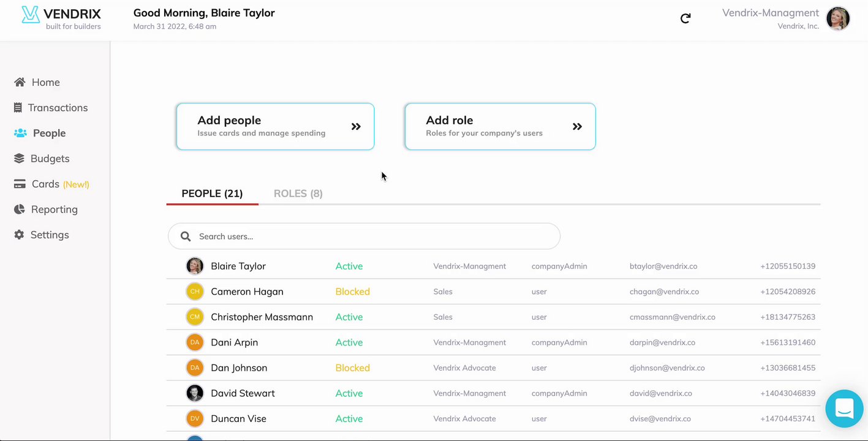Image resolution: width=868 pixels, height=441 pixels.
Task: Open Reporting via pie chart icon
Action: point(20,209)
